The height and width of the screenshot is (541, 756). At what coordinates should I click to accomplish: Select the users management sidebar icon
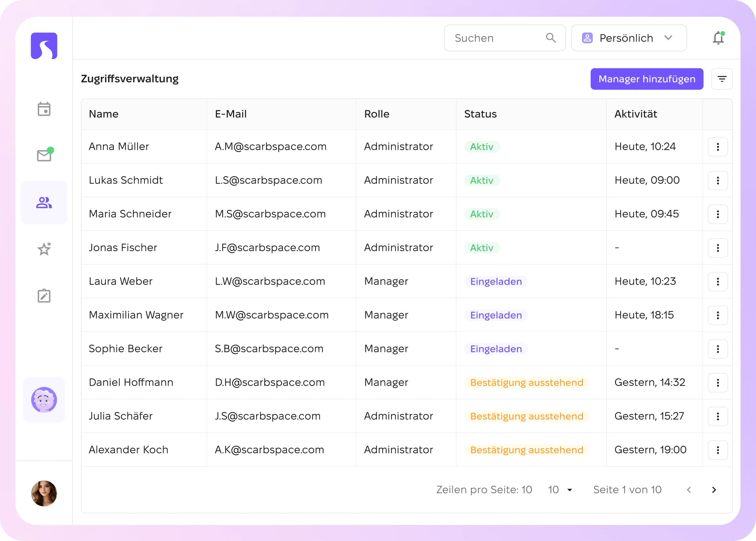pos(44,202)
